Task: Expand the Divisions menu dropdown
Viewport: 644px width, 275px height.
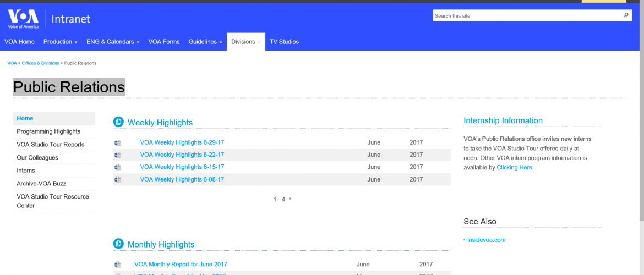Action: click(259, 42)
